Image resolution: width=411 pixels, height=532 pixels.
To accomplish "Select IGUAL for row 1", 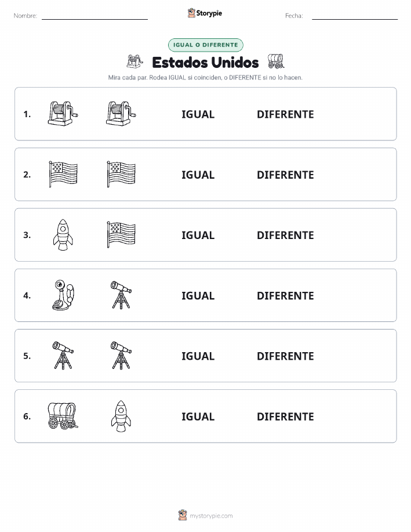I will click(x=198, y=114).
